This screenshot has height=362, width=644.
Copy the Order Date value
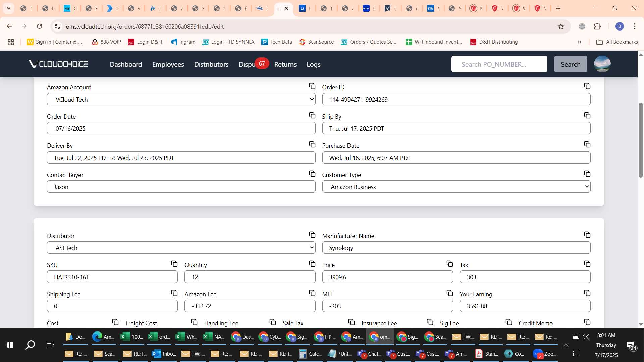tap(312, 116)
